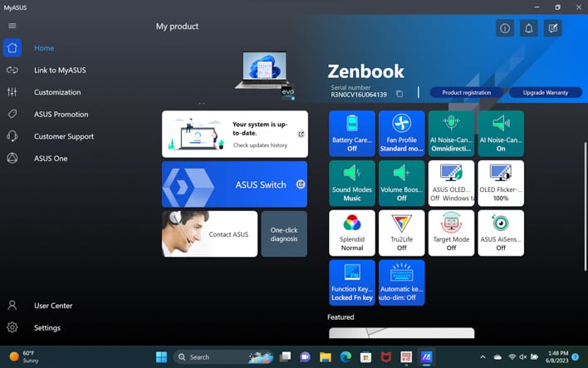Click the information icon in header
The height and width of the screenshot is (368, 588).
click(505, 28)
